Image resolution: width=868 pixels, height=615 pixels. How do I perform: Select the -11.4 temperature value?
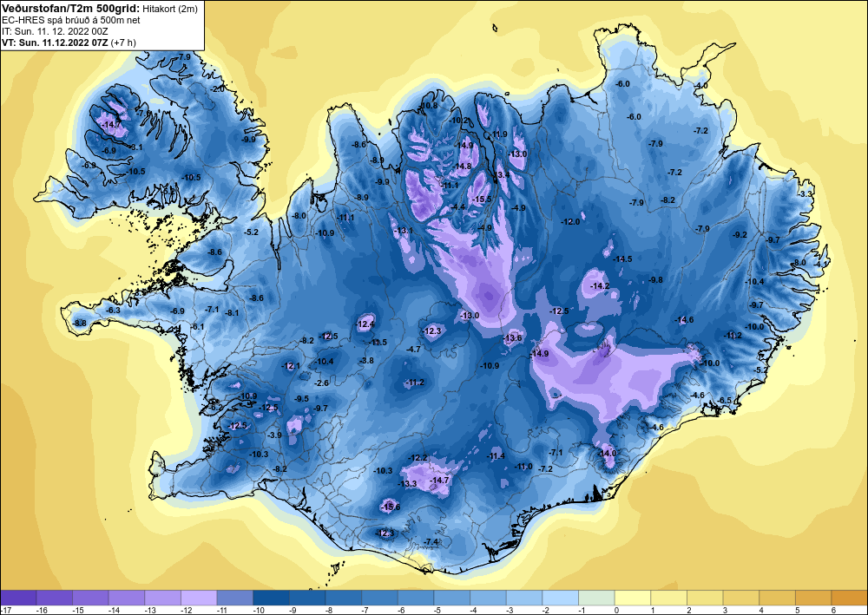496,456
